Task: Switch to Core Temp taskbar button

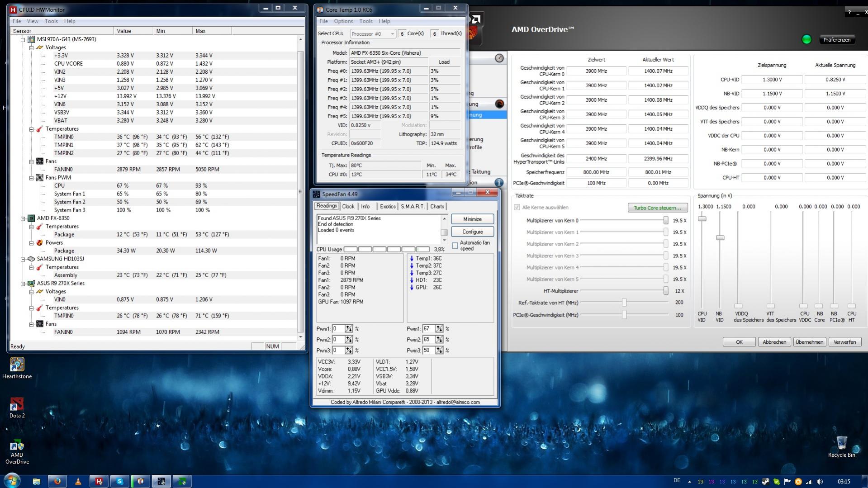Action: (x=141, y=481)
